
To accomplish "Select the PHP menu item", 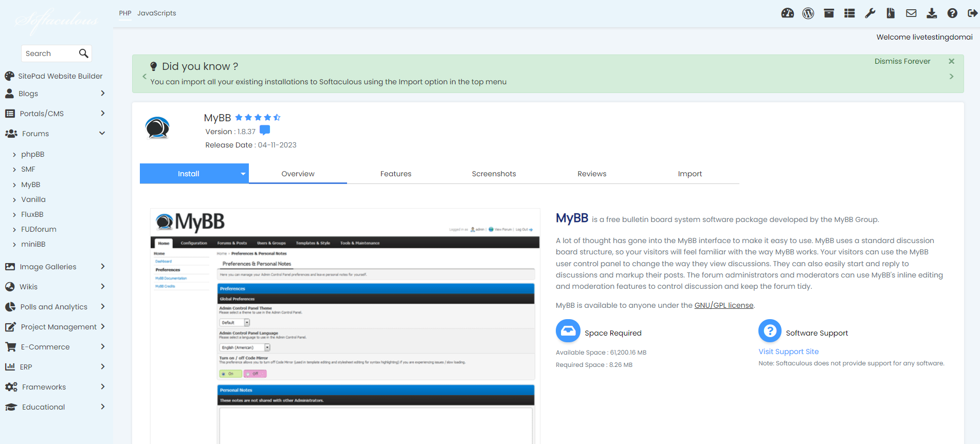I will (125, 13).
